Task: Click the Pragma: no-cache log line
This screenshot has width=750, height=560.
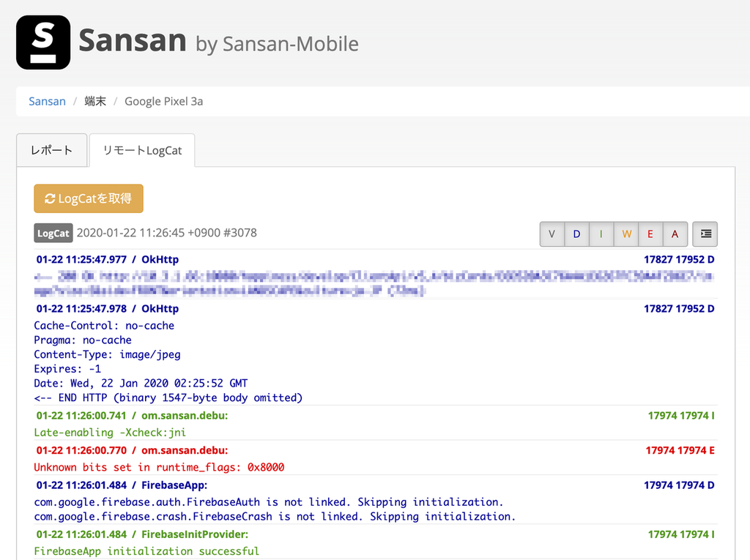Action: click(83, 340)
